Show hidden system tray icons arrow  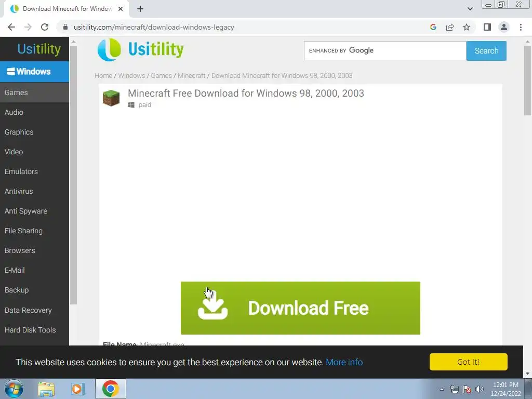[442, 389]
